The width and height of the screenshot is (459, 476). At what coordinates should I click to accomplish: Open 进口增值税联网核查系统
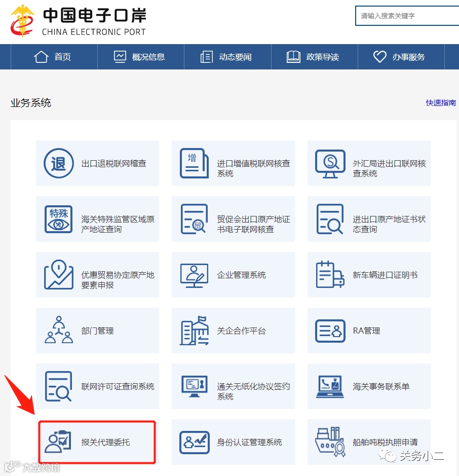point(233,163)
